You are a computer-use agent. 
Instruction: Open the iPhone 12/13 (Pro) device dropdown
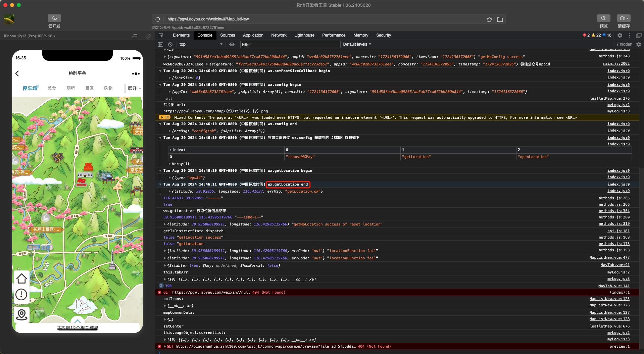[x=30, y=36]
